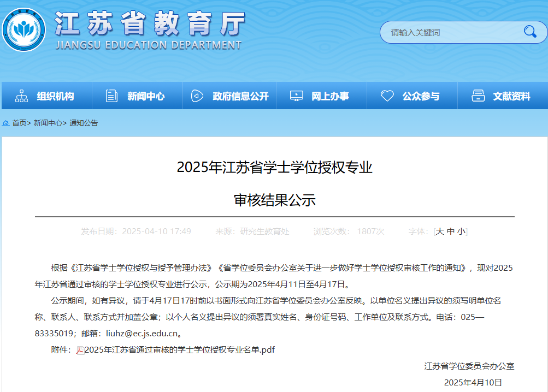Click the home icon in the breadcrumb
548x392 pixels.
coord(5,123)
